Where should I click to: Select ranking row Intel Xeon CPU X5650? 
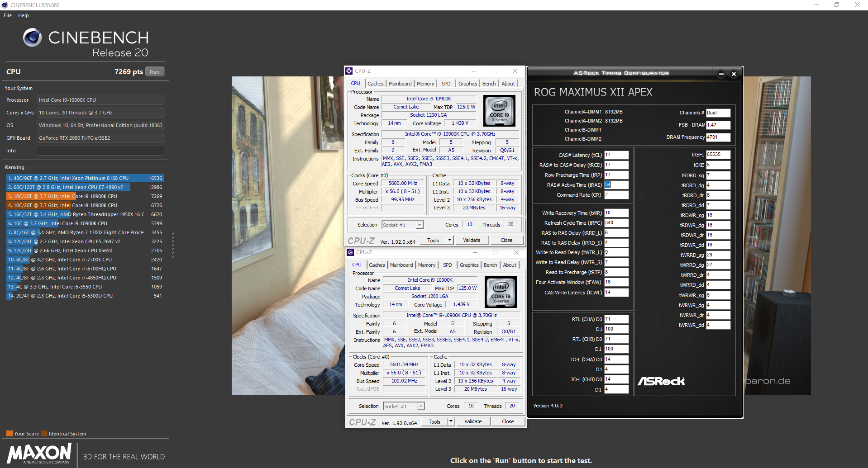pos(85,251)
